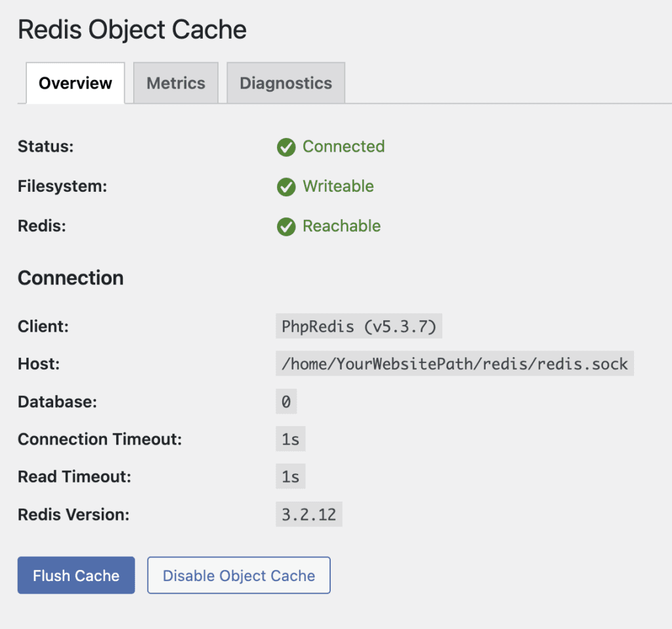The width and height of the screenshot is (672, 629).
Task: Click the Writeable filesystem checkmark icon
Action: [286, 186]
